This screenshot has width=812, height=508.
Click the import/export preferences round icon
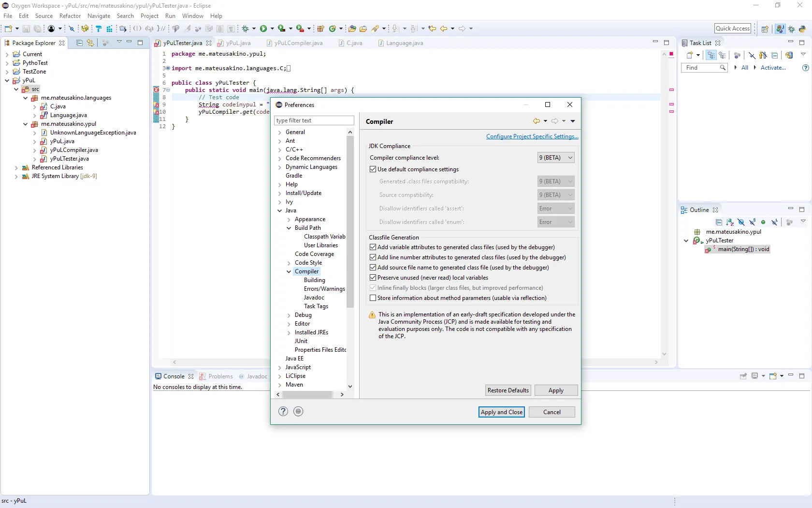pos(298,411)
